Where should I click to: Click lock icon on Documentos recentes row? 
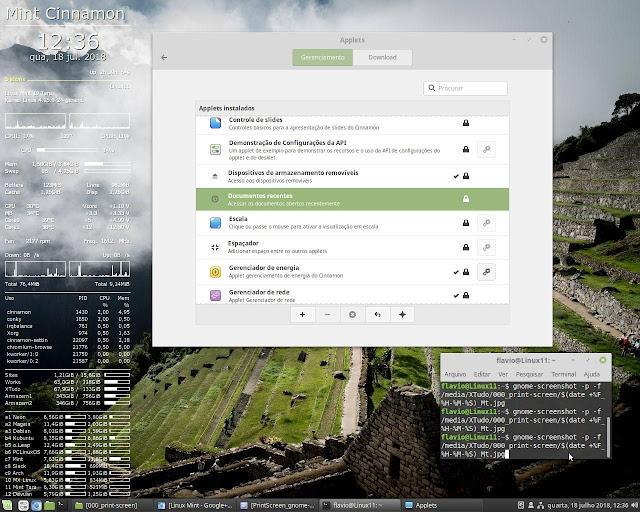466,199
